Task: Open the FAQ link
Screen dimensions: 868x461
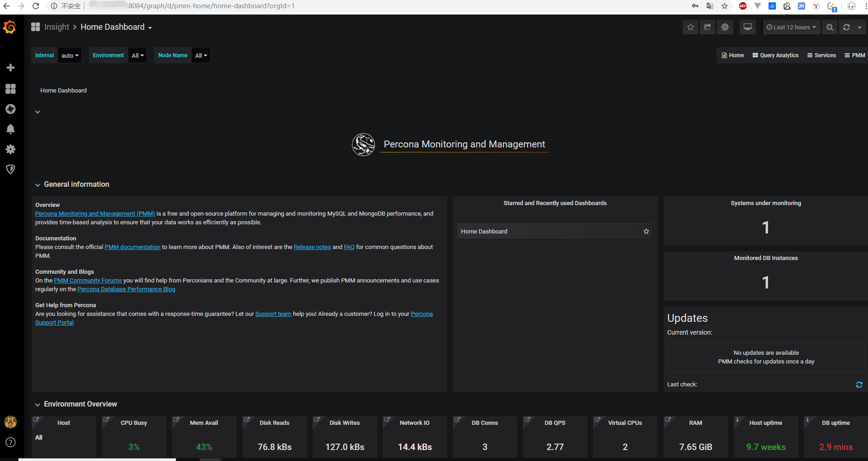Action: [349, 247]
